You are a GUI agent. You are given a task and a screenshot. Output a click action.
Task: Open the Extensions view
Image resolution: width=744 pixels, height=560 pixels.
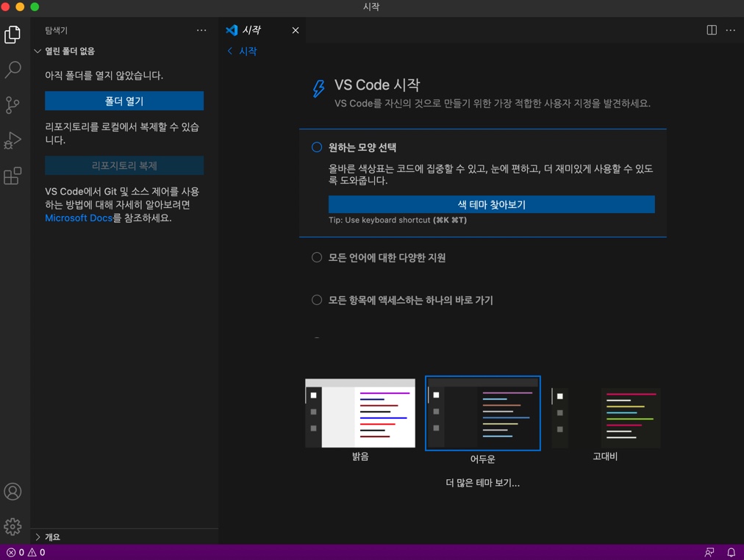(x=12, y=176)
